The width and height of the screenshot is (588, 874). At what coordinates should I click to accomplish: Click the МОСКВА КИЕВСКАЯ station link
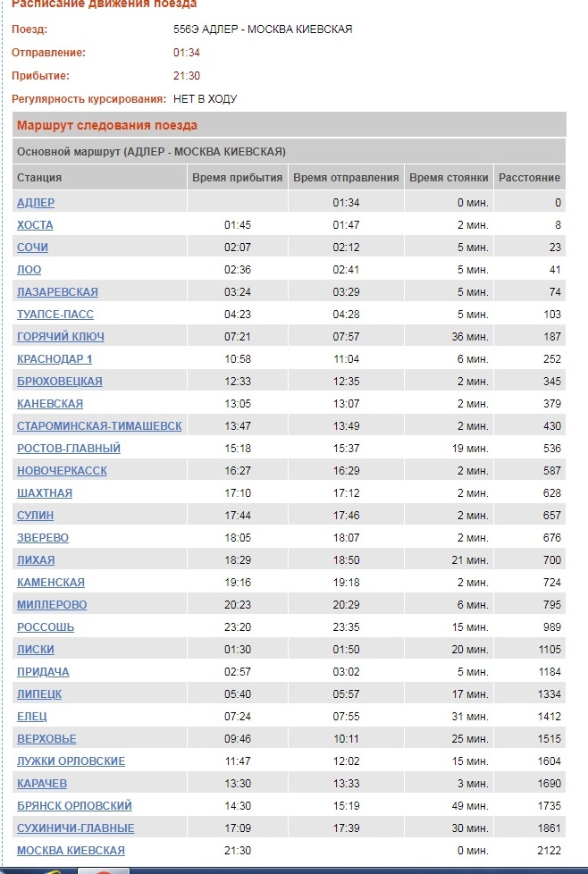tap(71, 851)
